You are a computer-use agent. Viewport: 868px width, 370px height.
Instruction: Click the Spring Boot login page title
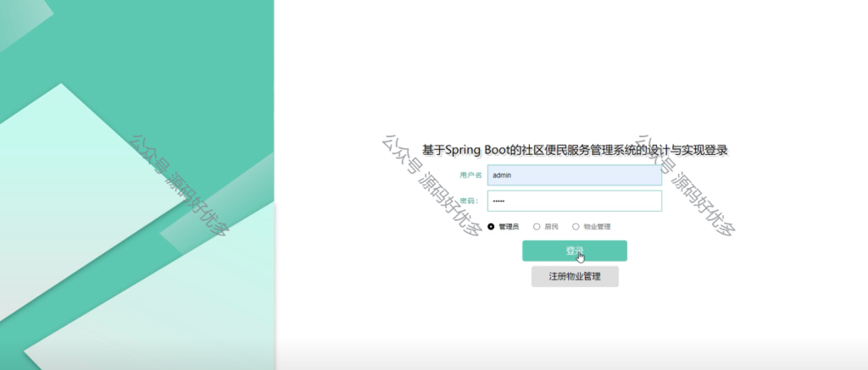(575, 150)
